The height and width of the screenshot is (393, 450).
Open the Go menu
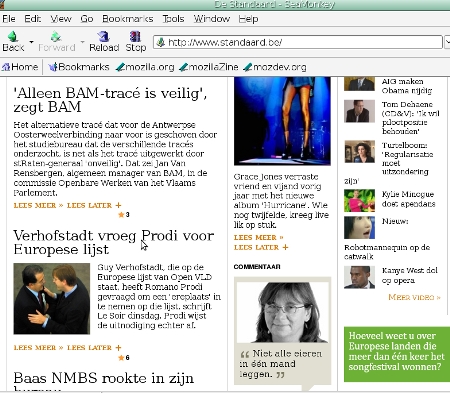(x=87, y=19)
